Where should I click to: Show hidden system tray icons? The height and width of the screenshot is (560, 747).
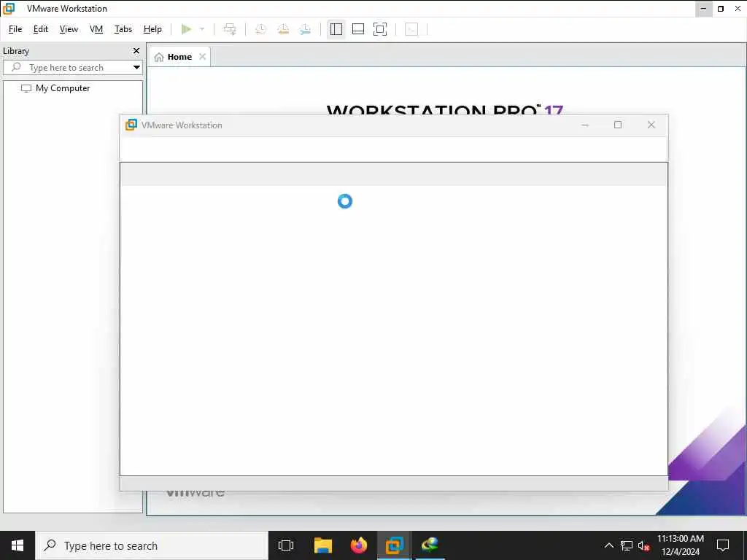tap(609, 545)
